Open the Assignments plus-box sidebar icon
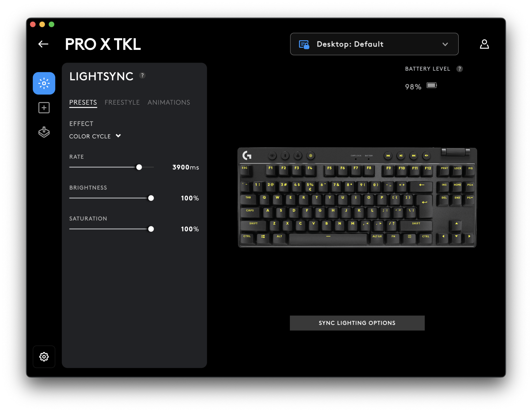This screenshot has height=412, width=532. pos(44,108)
